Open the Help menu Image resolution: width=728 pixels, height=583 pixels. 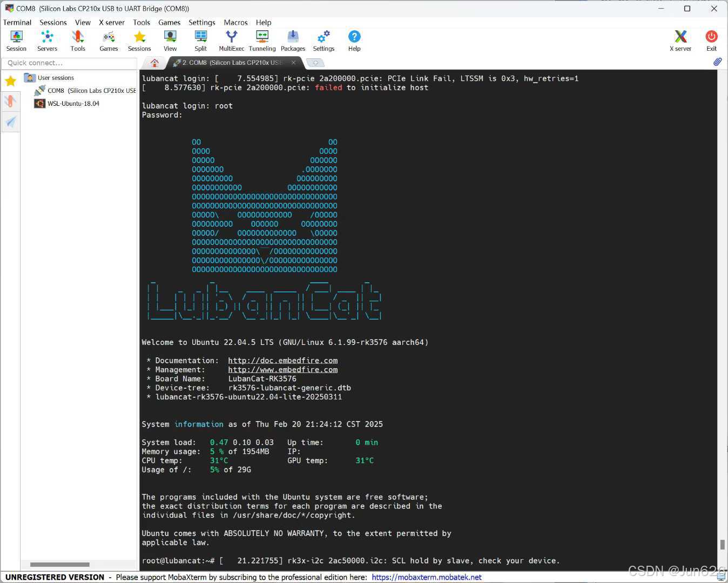(x=264, y=22)
